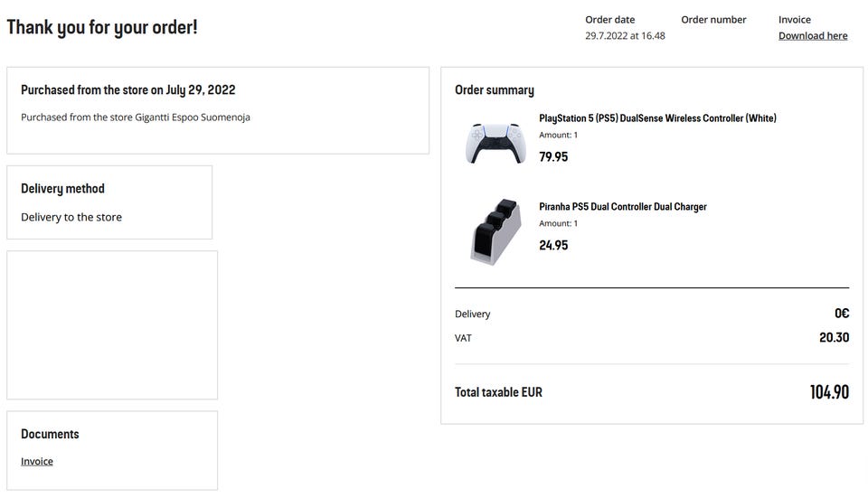Click the Thank you for your order heading

102,27
